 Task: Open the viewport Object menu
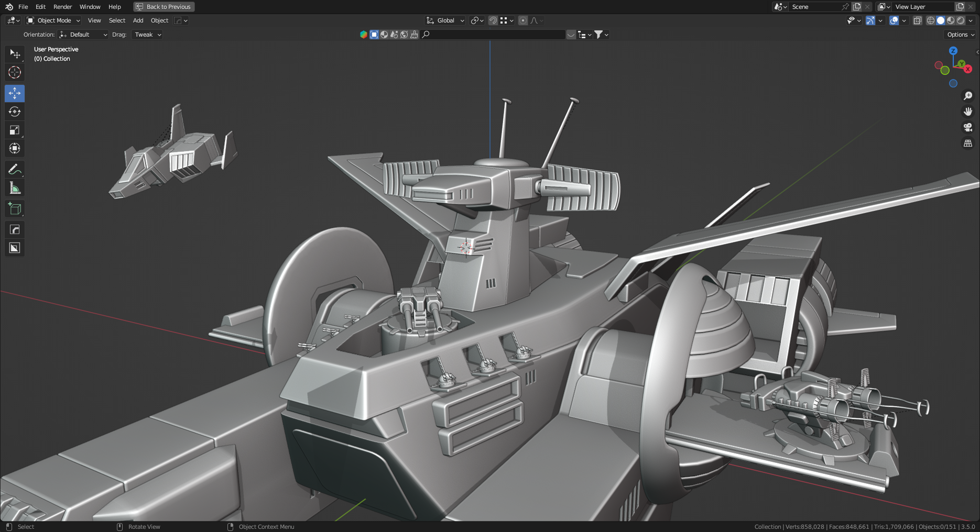click(159, 20)
